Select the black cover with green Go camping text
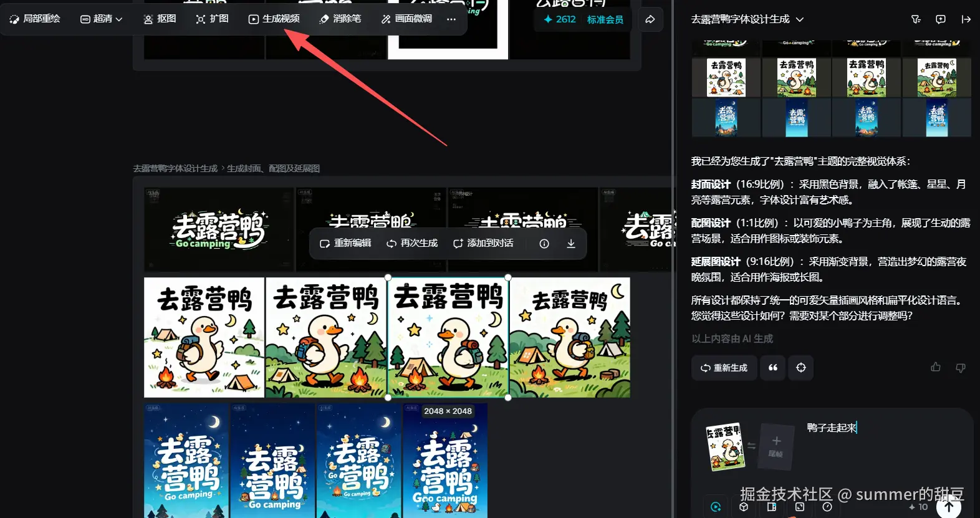This screenshot has height=518, width=980. [219, 229]
